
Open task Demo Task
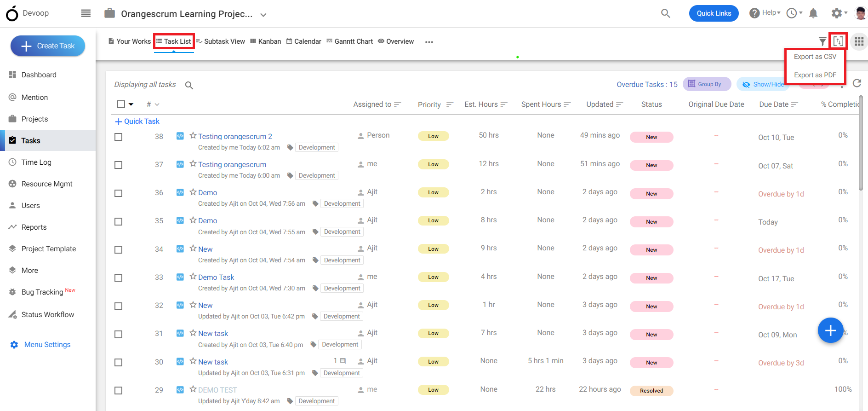(x=216, y=278)
